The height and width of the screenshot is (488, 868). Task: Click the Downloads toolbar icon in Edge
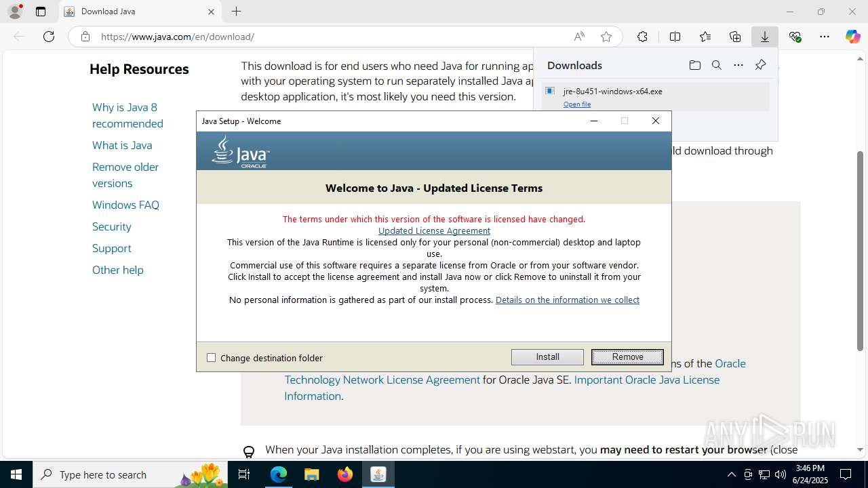click(765, 37)
